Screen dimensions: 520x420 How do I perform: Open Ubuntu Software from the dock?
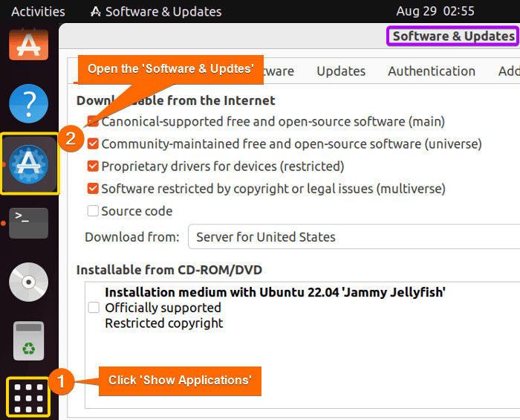28,45
